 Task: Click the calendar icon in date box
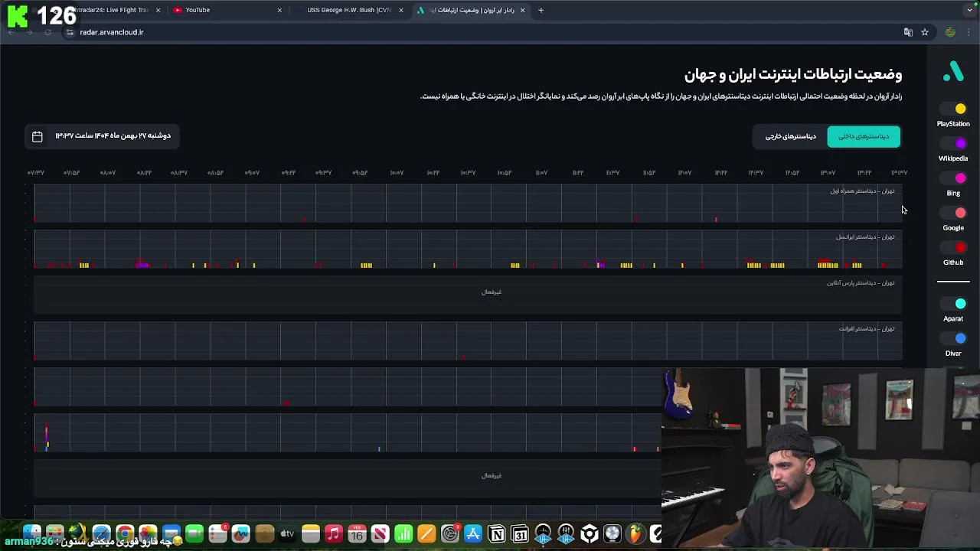(x=38, y=136)
